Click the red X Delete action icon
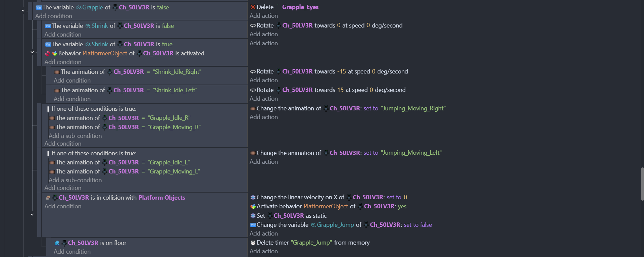This screenshot has height=257, width=644. pos(253,7)
